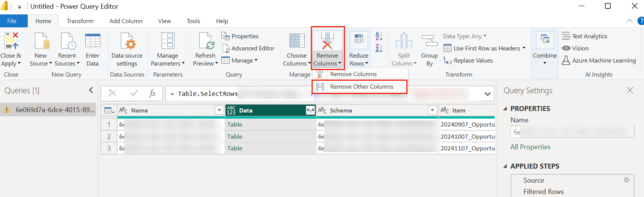The height and width of the screenshot is (197, 644).
Task: Edit the query Name field
Action: [x=572, y=132]
